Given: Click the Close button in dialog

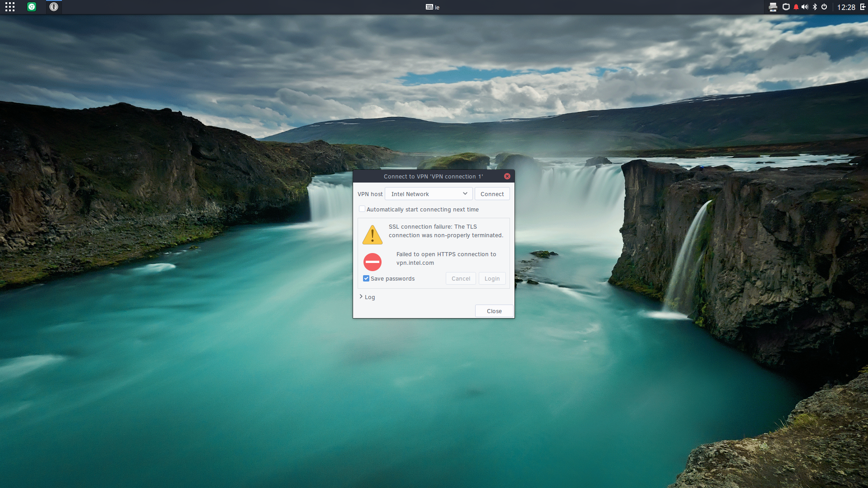Looking at the screenshot, I should click(x=494, y=311).
